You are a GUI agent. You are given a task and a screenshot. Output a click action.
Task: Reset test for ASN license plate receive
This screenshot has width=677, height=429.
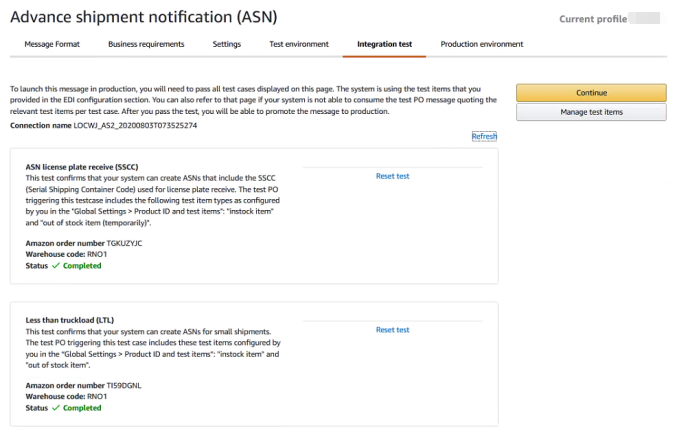click(392, 176)
